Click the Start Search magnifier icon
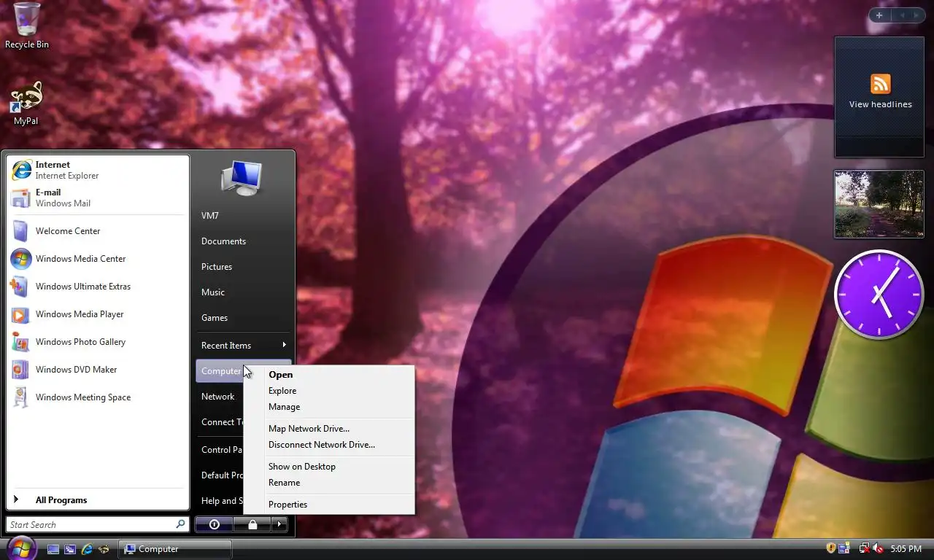Image resolution: width=934 pixels, height=560 pixels. [x=180, y=524]
